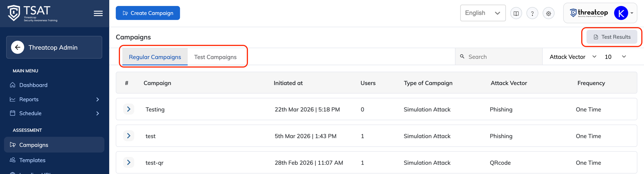The height and width of the screenshot is (174, 644).
Task: Switch to Test Campaigns tab
Action: [215, 57]
